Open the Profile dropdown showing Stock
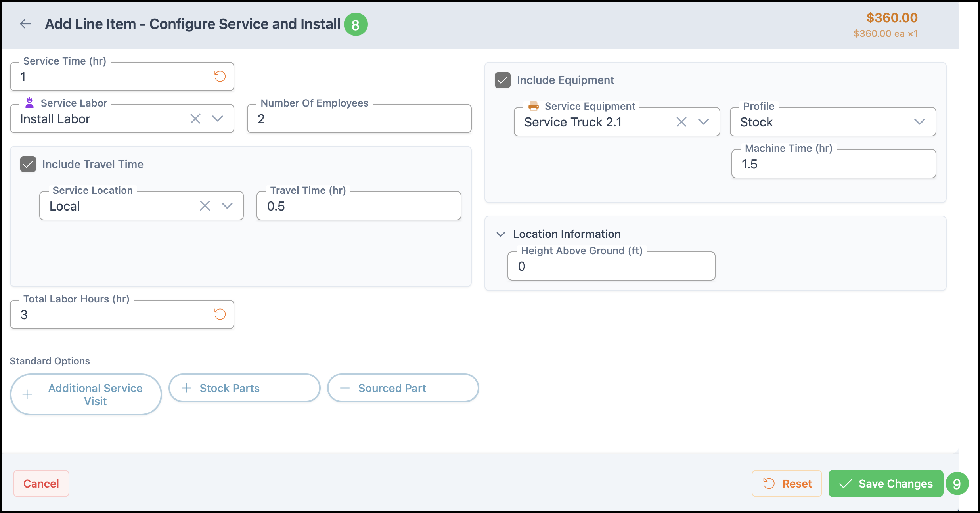This screenshot has height=513, width=980. click(x=919, y=122)
